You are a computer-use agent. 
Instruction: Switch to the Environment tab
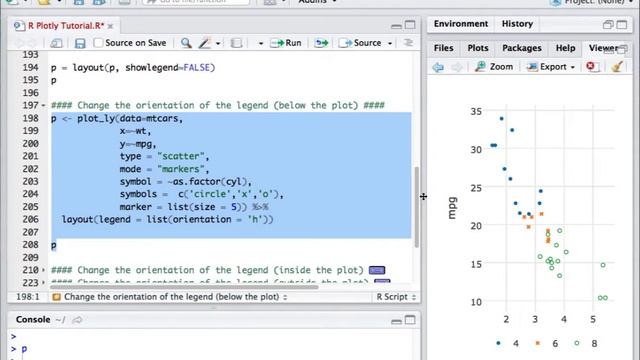(x=461, y=24)
